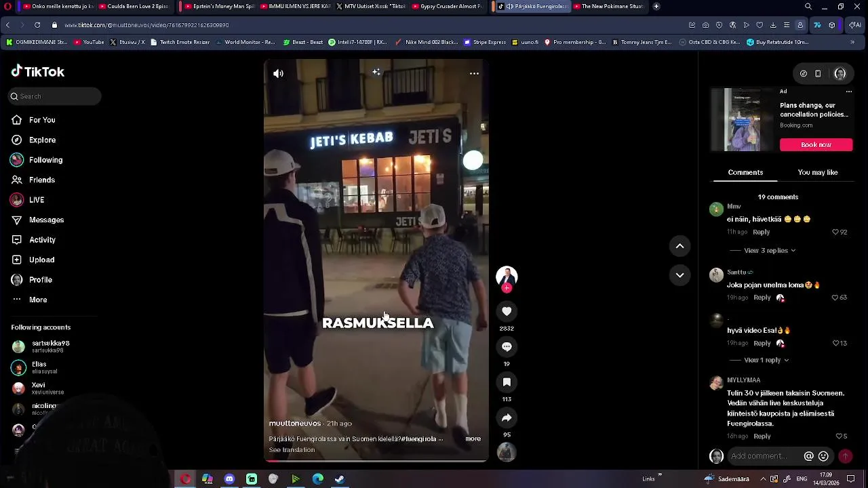The image size is (868, 488).
Task: Click the TikTok logo
Action: 38,71
